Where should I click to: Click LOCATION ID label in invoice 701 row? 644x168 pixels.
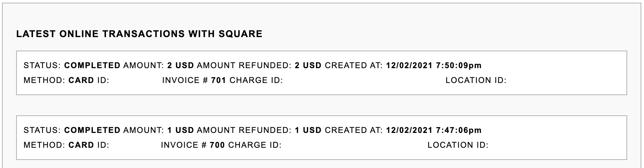coord(476,80)
